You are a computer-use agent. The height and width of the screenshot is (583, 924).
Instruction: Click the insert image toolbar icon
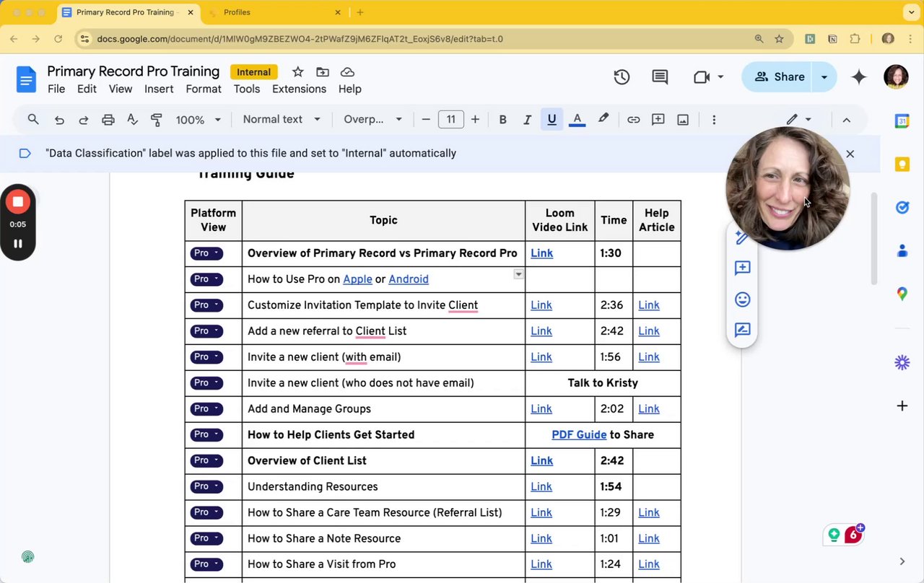click(x=683, y=120)
